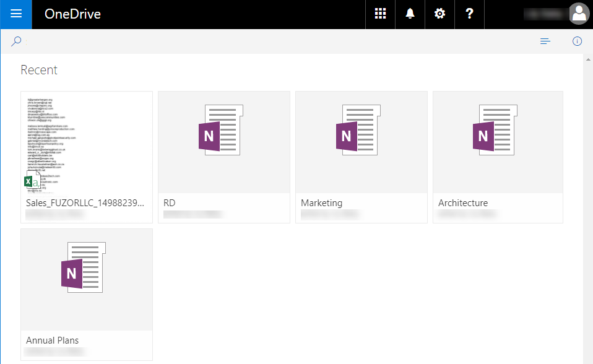
Task: Click the Sales_FUZORLLC_14988239 file name
Action: (x=85, y=203)
